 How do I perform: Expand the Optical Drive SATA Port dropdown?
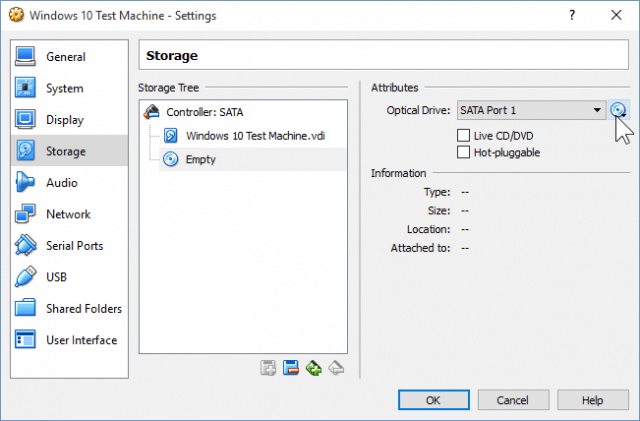[531, 110]
